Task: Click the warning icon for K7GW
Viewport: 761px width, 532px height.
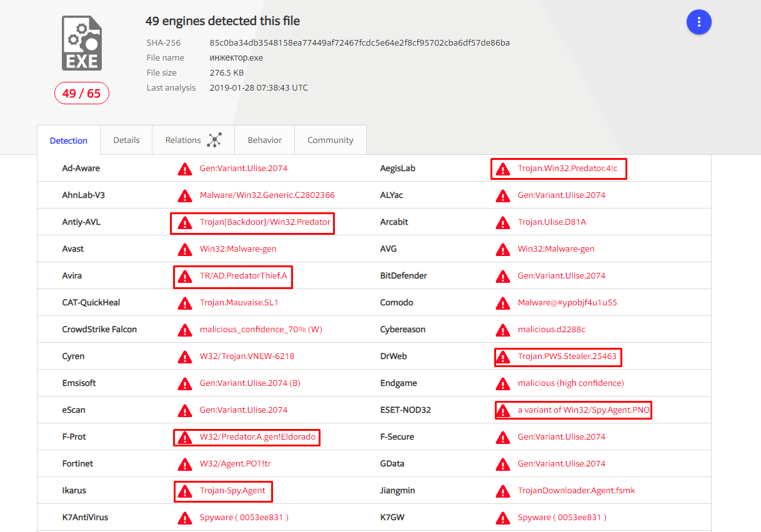Action: (x=502, y=518)
